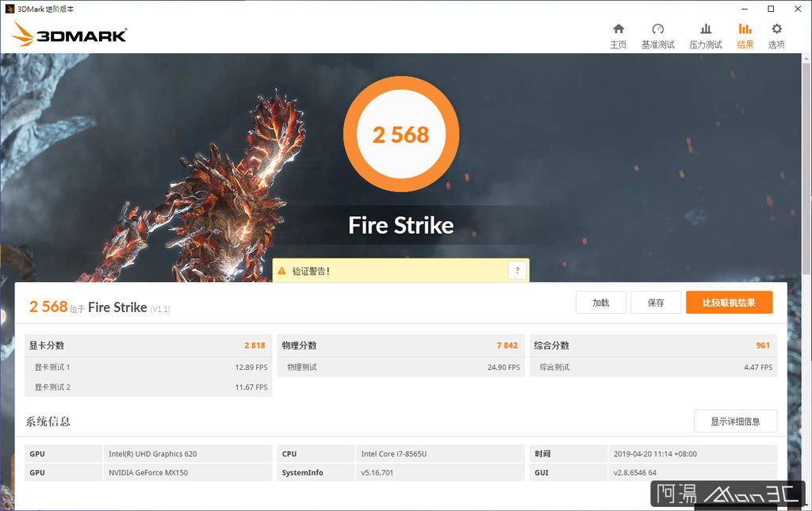The width and height of the screenshot is (812, 511).
Task: Click the Fire Strike (V1.1) result heading
Action: coord(129,307)
